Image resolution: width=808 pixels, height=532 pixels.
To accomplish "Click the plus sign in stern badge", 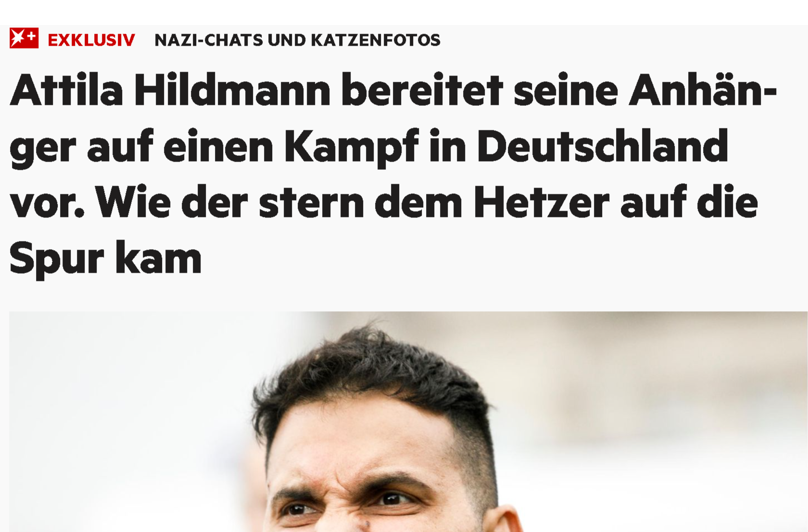I will tap(31, 36).
